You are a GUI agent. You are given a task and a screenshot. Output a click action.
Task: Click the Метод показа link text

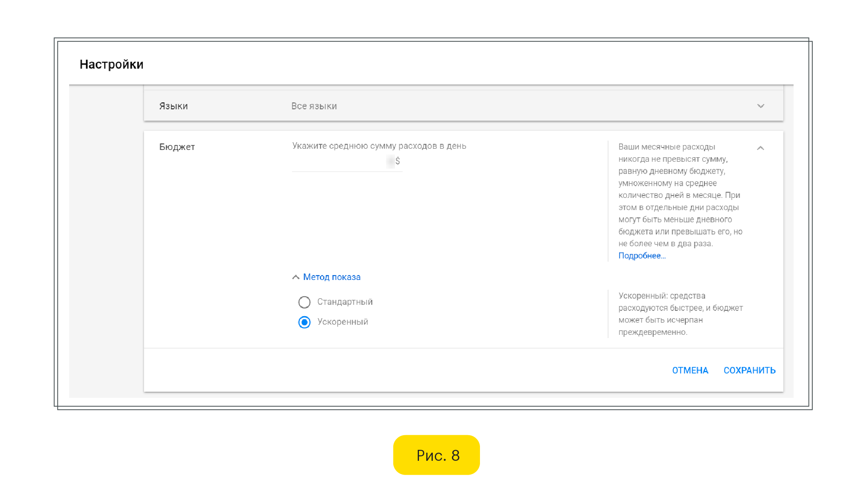(x=331, y=277)
